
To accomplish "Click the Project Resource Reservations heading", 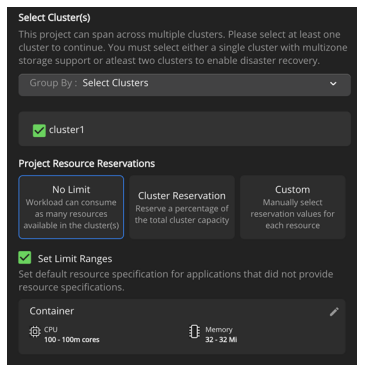I will point(87,163).
